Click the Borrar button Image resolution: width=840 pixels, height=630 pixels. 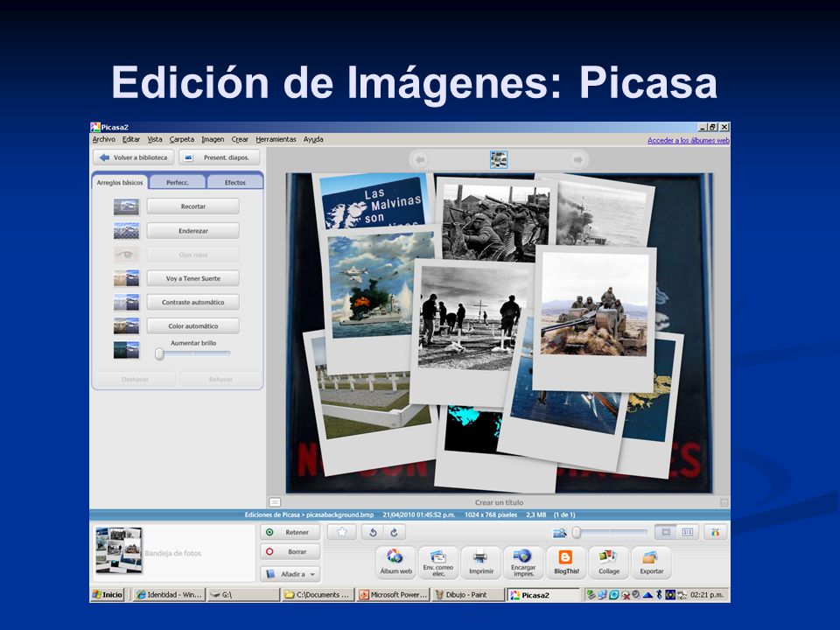290,551
